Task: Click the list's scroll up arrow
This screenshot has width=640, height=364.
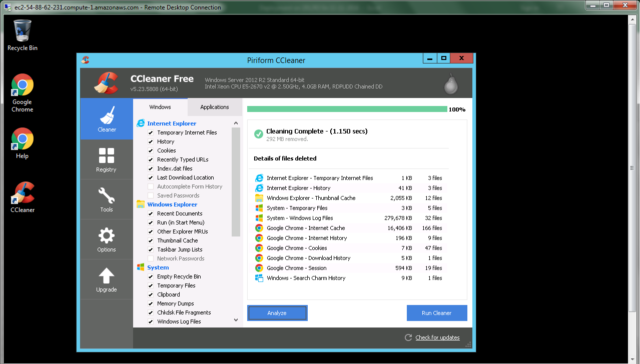Action: 236,123
